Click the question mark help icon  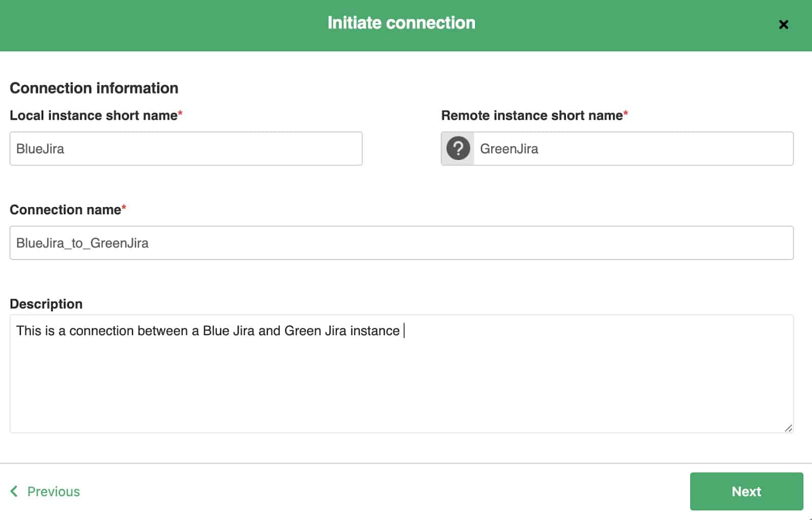[x=458, y=149]
